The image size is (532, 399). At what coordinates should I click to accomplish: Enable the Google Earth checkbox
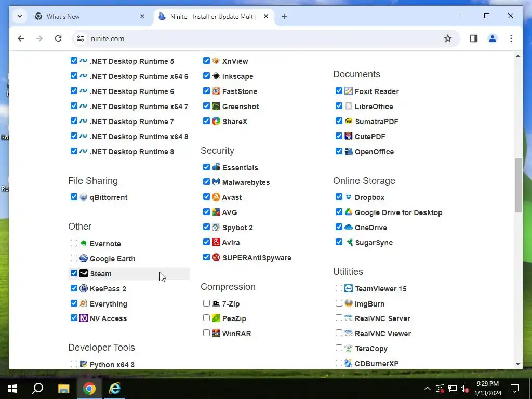click(74, 258)
